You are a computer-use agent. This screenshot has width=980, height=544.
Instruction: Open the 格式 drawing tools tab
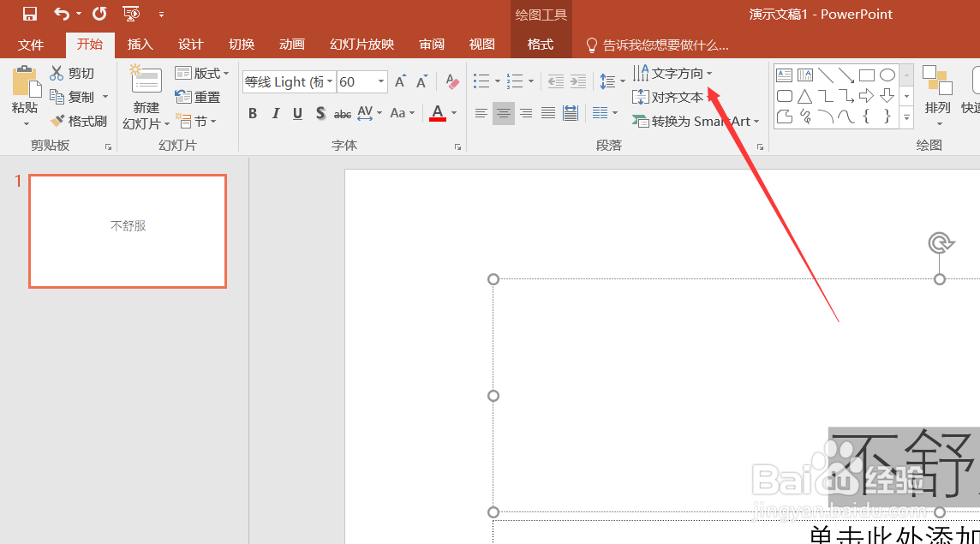[541, 45]
